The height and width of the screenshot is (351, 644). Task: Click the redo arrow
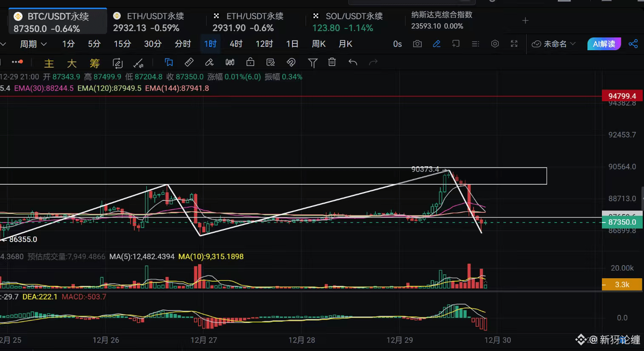coord(373,63)
